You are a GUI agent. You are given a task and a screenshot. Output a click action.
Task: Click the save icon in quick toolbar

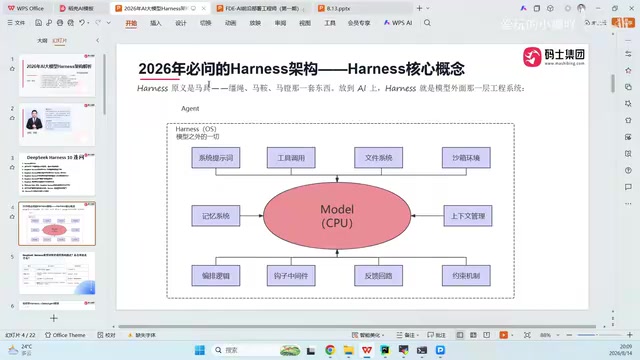coord(38,23)
